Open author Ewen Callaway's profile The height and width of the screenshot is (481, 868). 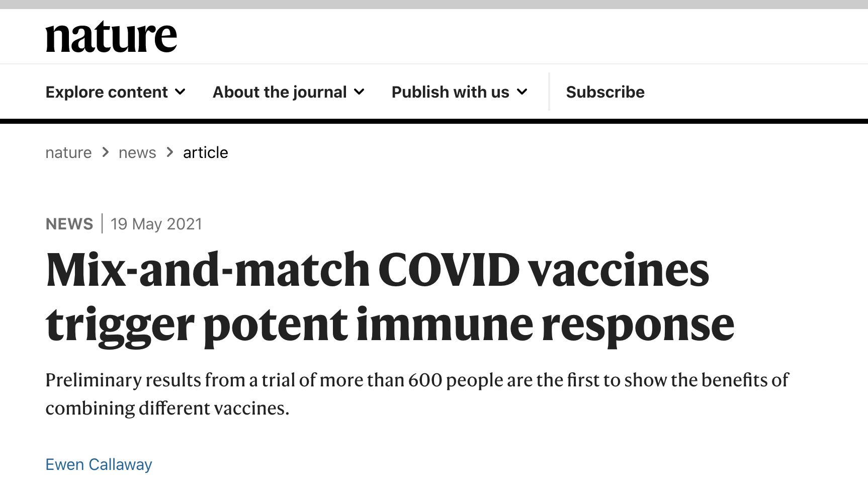tap(99, 464)
